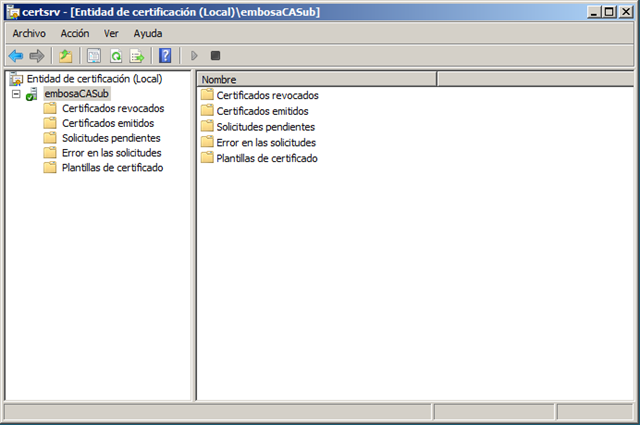This screenshot has height=425, width=640.
Task: Open the Archivo menu
Action: [x=29, y=33]
